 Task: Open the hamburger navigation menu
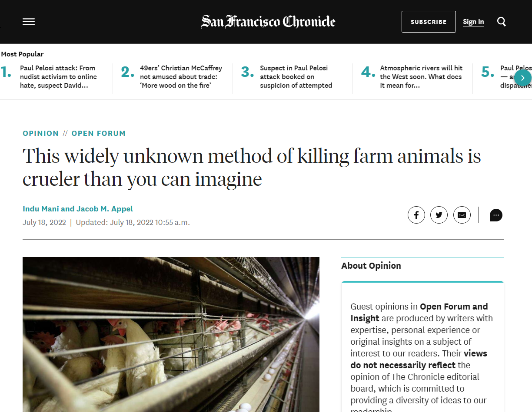tap(29, 22)
